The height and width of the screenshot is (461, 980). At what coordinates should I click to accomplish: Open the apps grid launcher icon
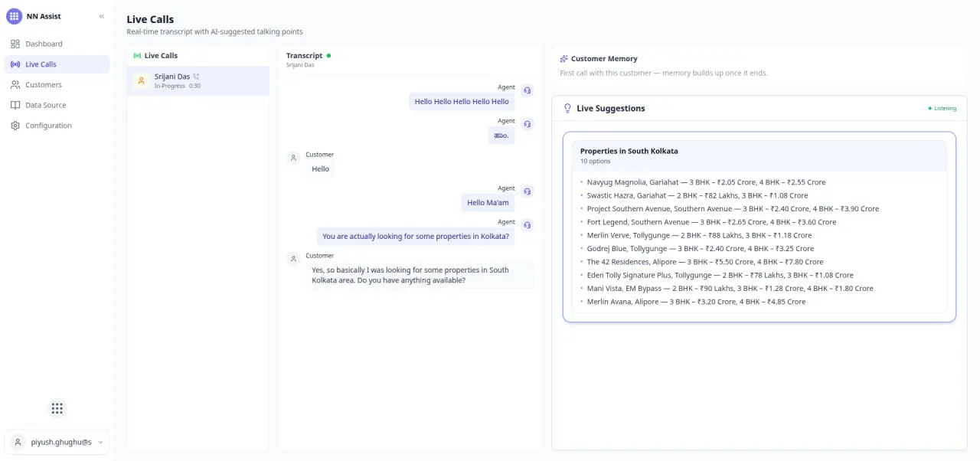pyautogui.click(x=57, y=408)
